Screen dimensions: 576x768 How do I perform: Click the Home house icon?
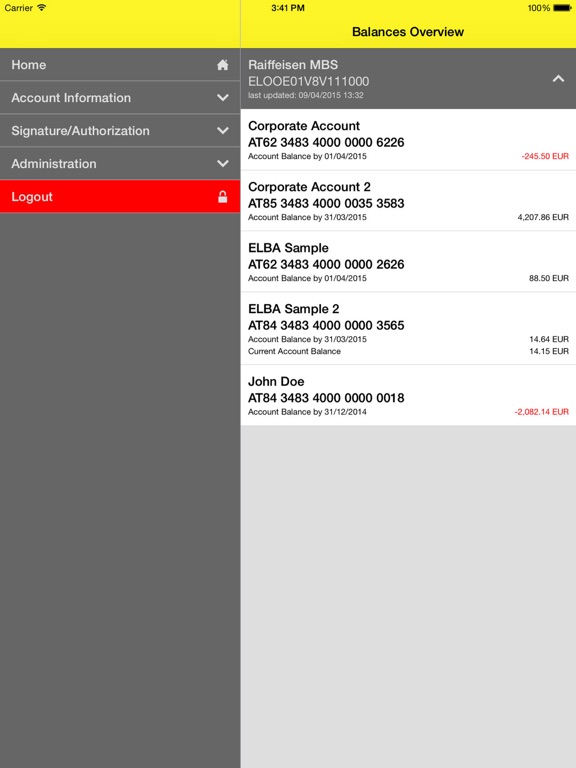pos(222,65)
